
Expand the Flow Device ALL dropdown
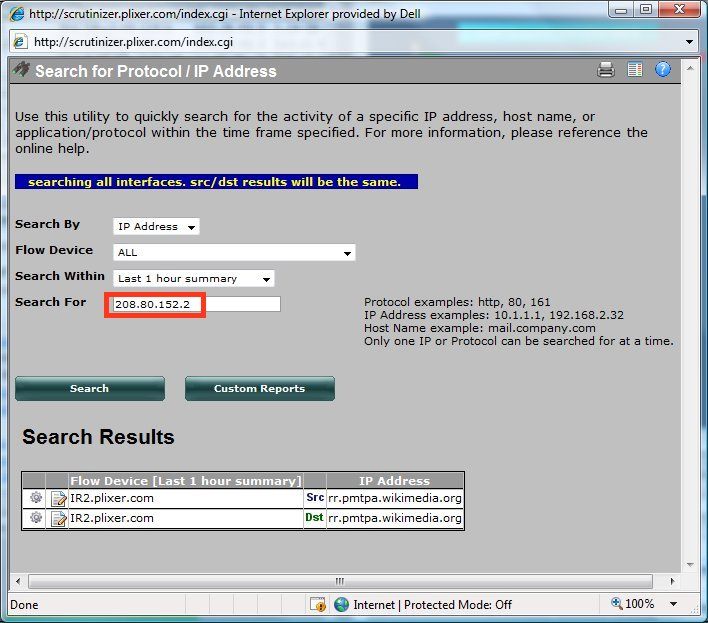tap(234, 252)
